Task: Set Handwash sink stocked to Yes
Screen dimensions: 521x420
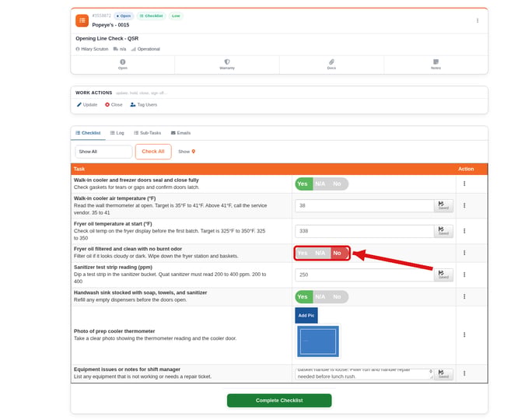Action: click(302, 297)
